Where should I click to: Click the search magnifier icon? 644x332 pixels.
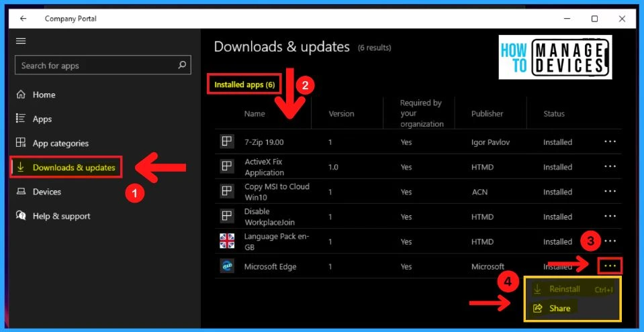click(x=182, y=65)
